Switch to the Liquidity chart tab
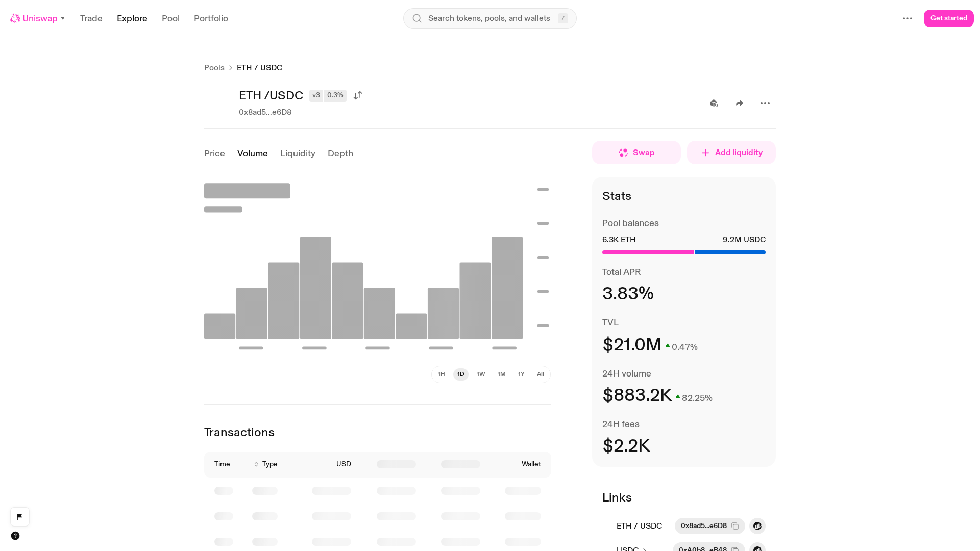The image size is (980, 551). point(298,153)
